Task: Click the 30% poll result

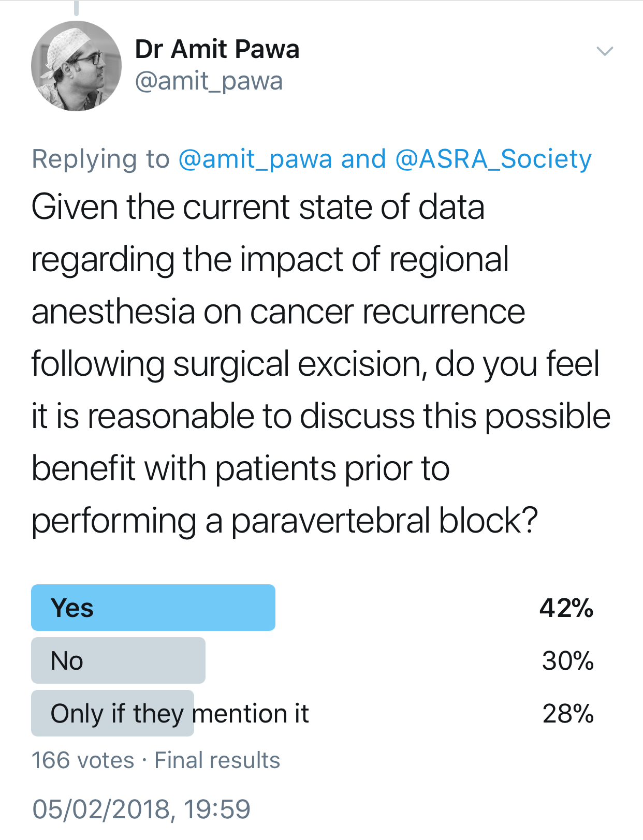Action: pyautogui.click(x=567, y=660)
